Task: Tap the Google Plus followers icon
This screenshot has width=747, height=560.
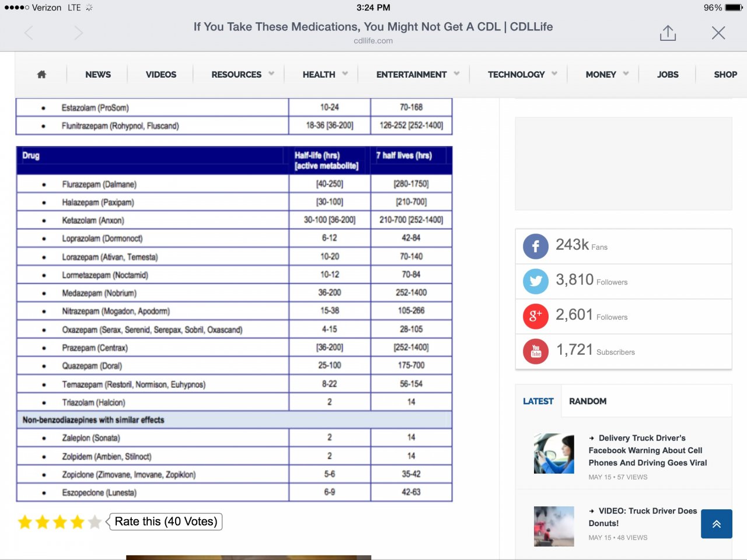Action: (535, 317)
